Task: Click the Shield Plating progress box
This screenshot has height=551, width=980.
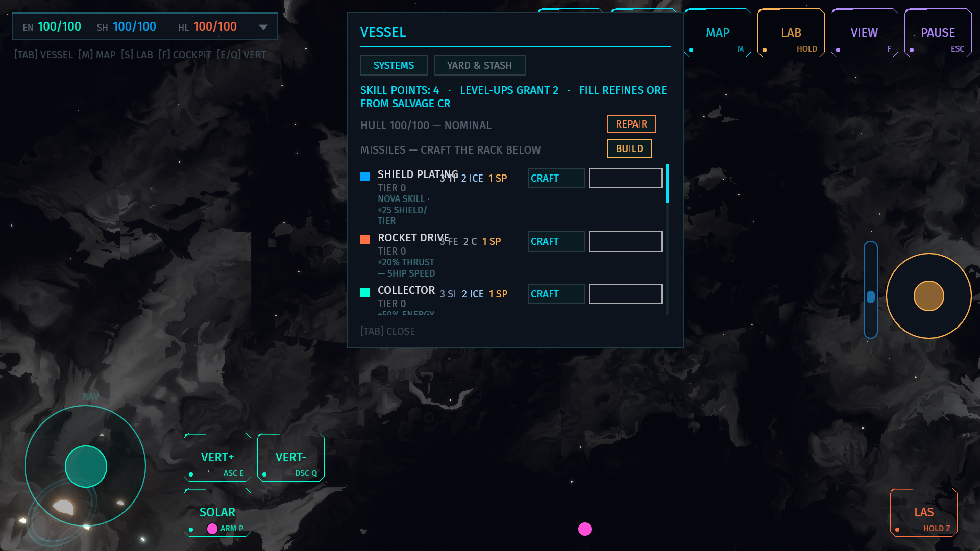Action: click(625, 178)
